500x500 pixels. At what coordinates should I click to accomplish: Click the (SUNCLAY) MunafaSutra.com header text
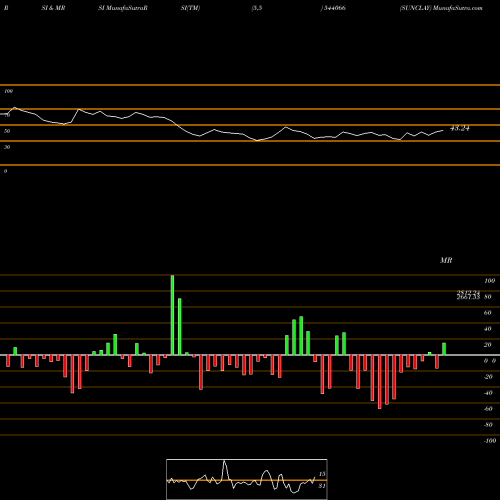pyautogui.click(x=441, y=8)
